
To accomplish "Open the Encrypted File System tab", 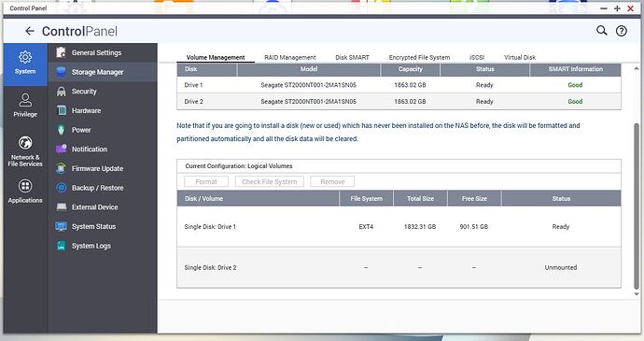I will [419, 57].
